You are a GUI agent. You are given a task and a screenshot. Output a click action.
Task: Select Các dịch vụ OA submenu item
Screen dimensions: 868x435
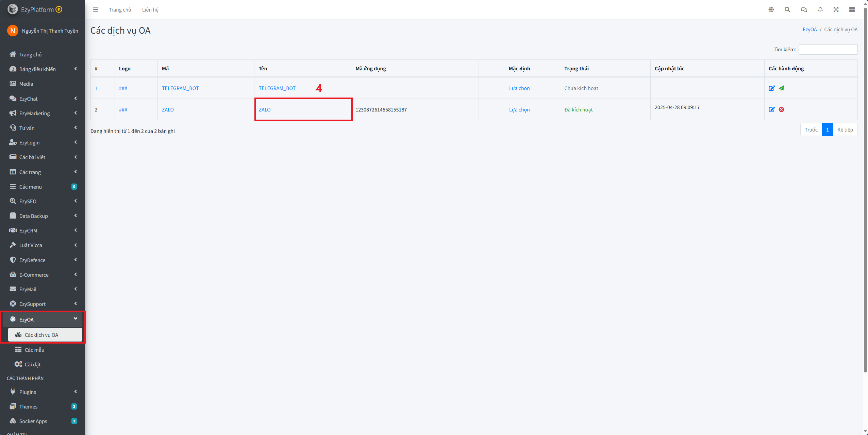tap(45, 335)
